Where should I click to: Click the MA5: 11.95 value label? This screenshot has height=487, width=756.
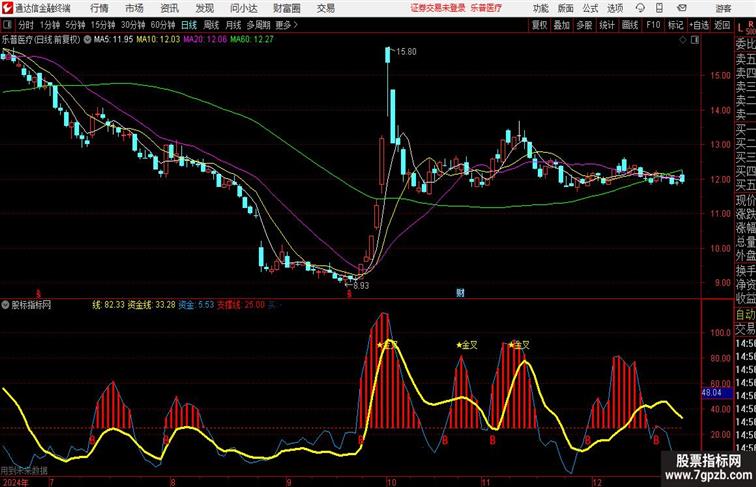click(113, 40)
